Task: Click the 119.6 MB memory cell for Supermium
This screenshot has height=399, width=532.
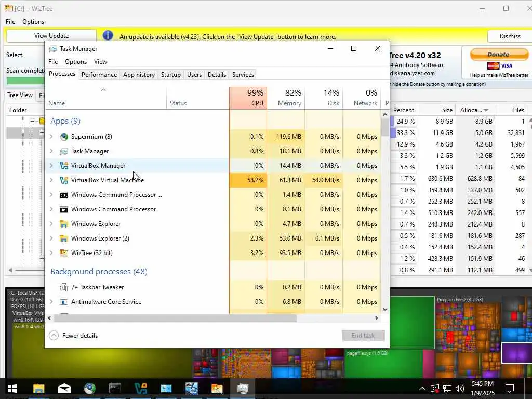Action: (286, 137)
